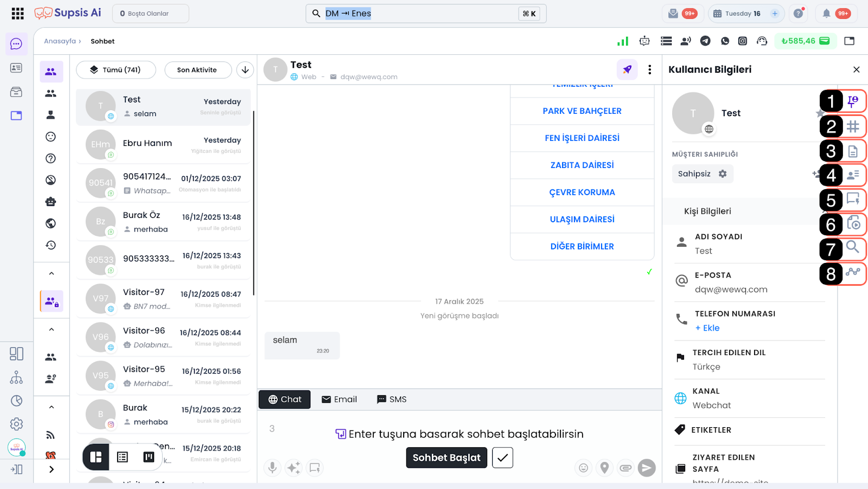Viewport: 868px width, 489px height.
Task: Open the emoji picker in message box
Action: click(x=583, y=467)
